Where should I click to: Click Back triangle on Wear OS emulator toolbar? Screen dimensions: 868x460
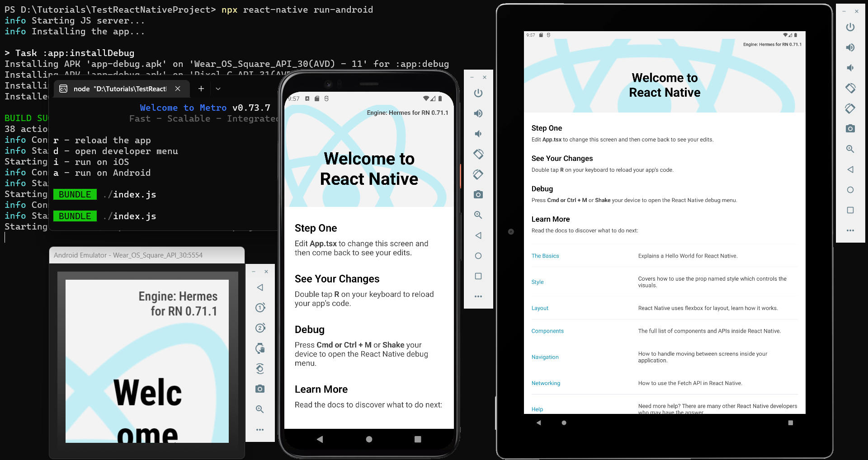pos(260,287)
